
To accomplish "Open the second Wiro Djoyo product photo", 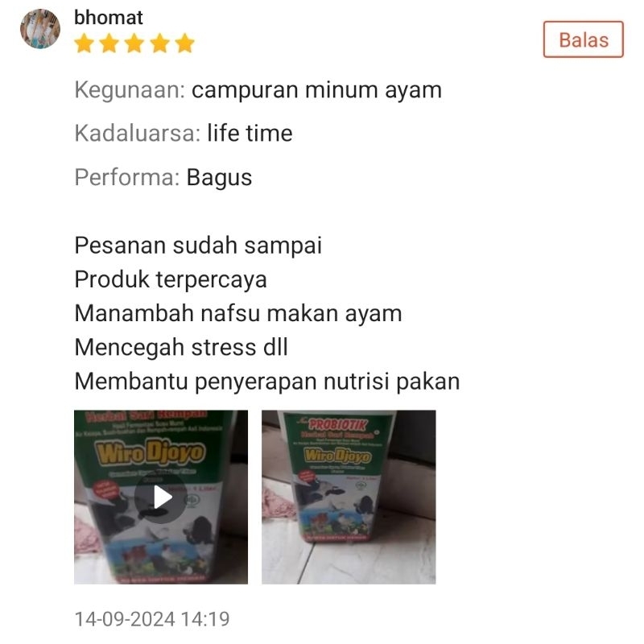I will tap(349, 497).
